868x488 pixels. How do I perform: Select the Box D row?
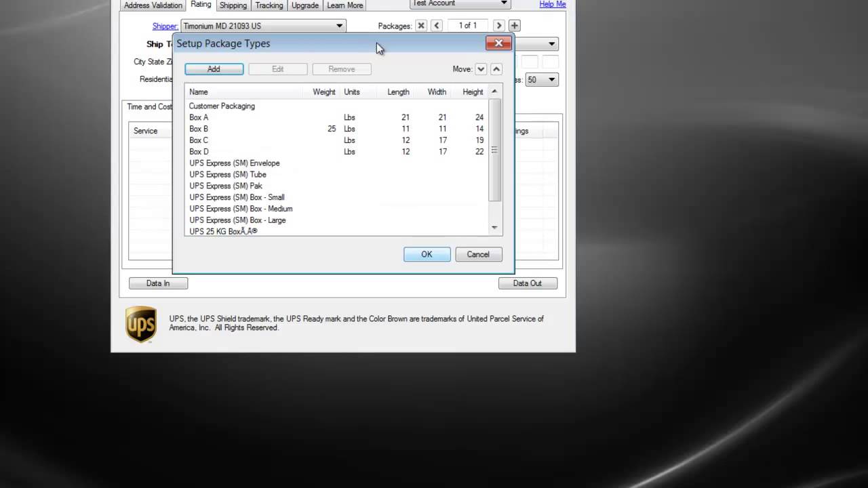pyautogui.click(x=336, y=152)
